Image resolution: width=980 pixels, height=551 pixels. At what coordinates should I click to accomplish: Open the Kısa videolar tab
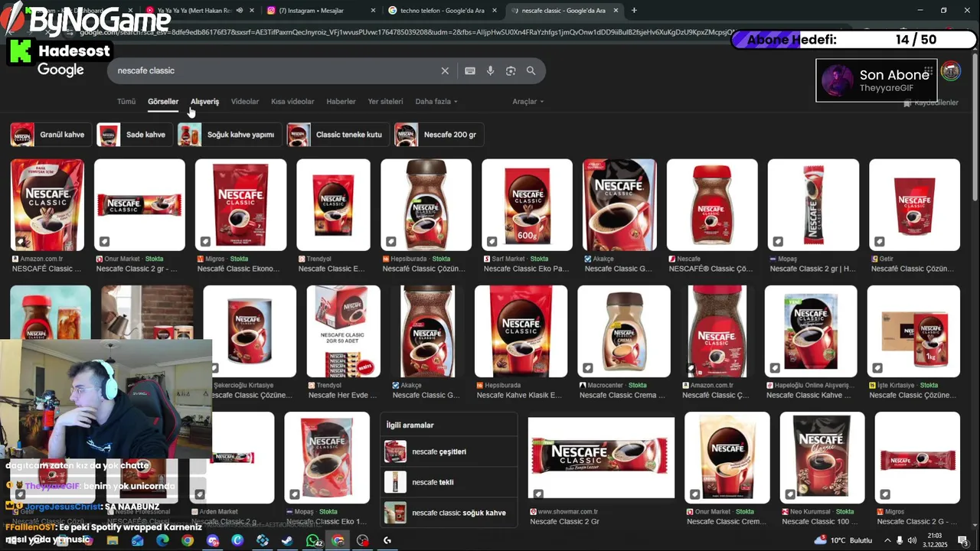point(292,101)
